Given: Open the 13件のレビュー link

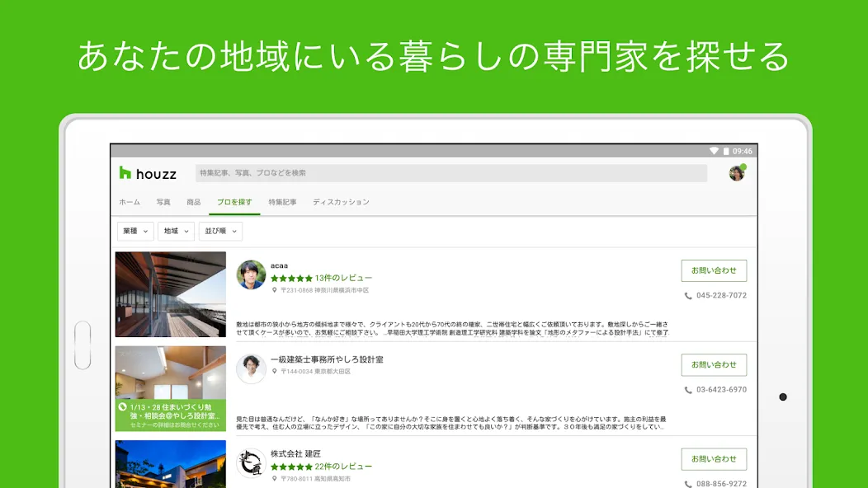Looking at the screenshot, I should 343,278.
